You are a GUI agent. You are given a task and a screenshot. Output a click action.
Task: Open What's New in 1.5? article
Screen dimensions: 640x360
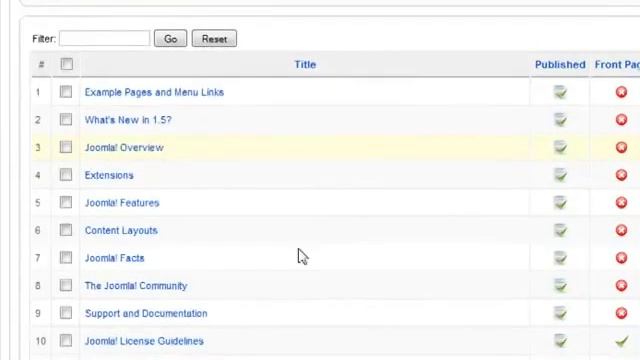tap(128, 120)
